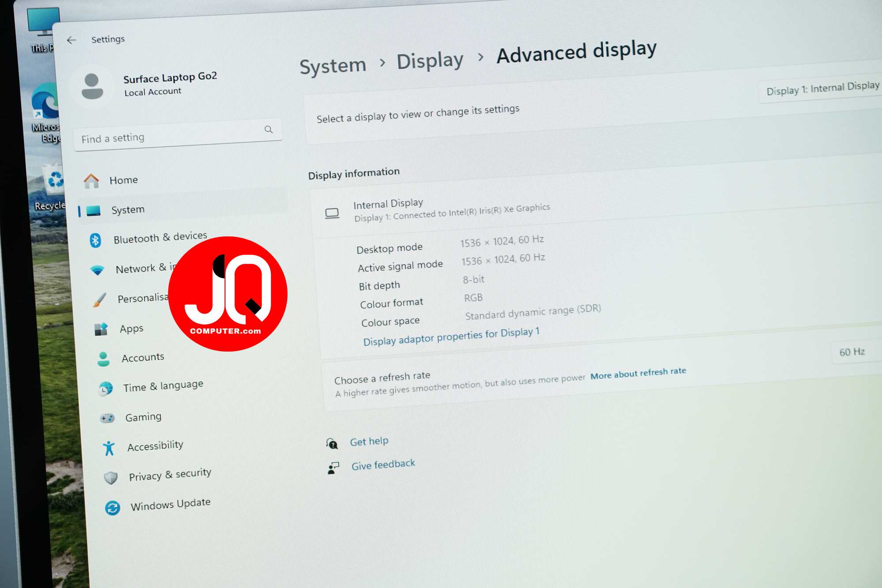Click the Accessibility figure icon
This screenshot has height=588, width=882.
pyautogui.click(x=108, y=448)
